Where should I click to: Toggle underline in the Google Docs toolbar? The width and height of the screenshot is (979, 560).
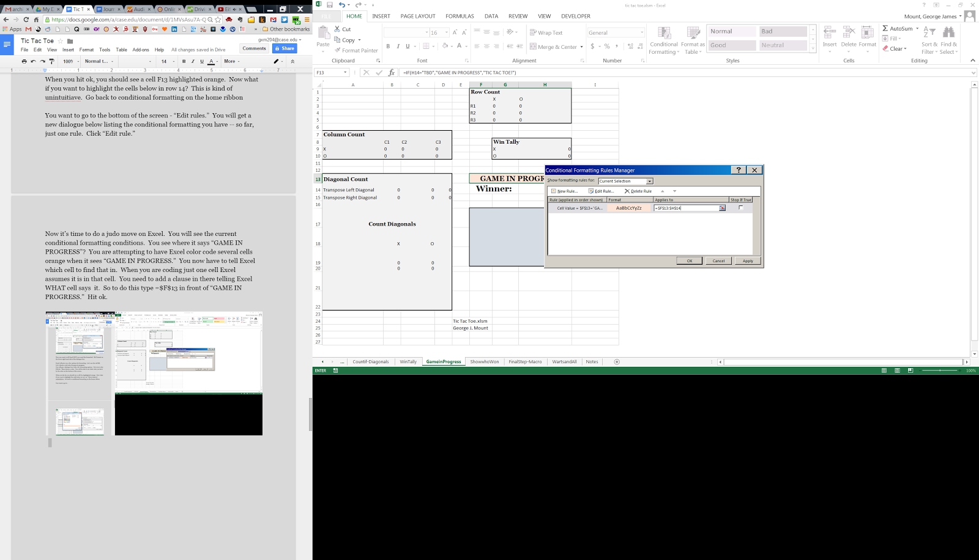[202, 61]
